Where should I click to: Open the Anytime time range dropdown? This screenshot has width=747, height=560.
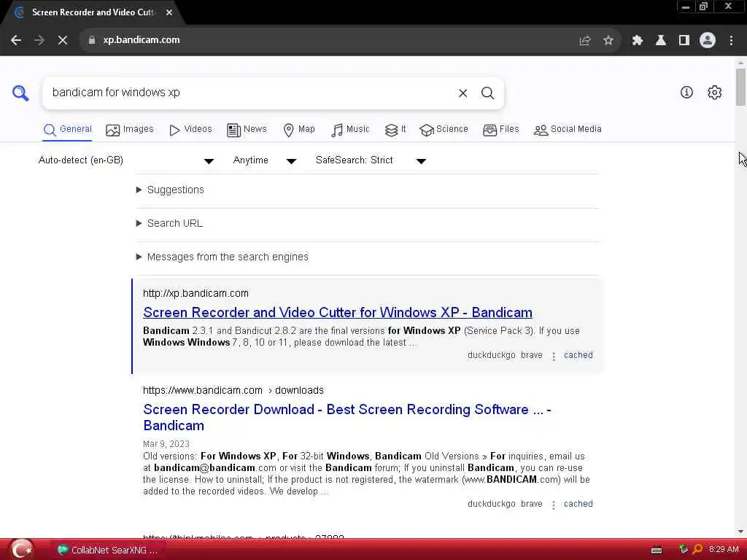coord(265,160)
